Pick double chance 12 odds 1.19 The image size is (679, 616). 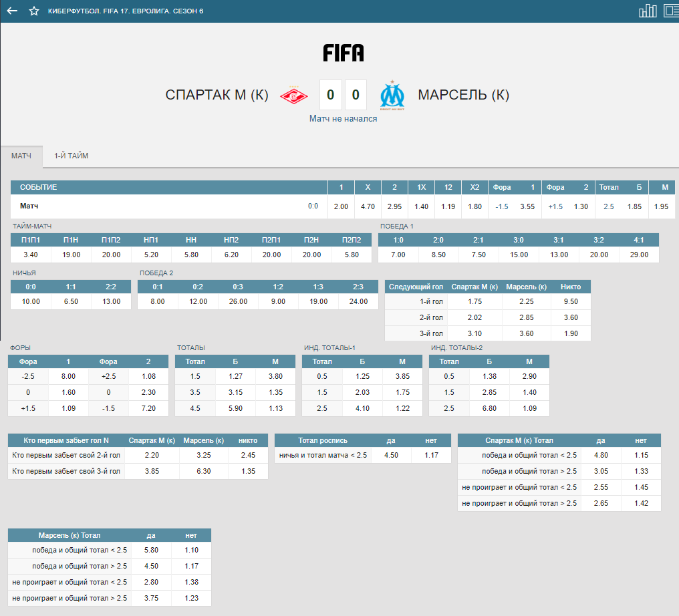pos(448,206)
